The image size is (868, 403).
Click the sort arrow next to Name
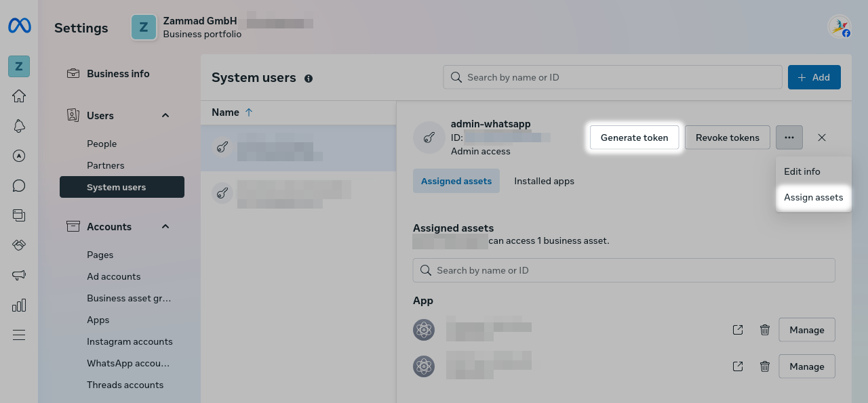(x=249, y=112)
